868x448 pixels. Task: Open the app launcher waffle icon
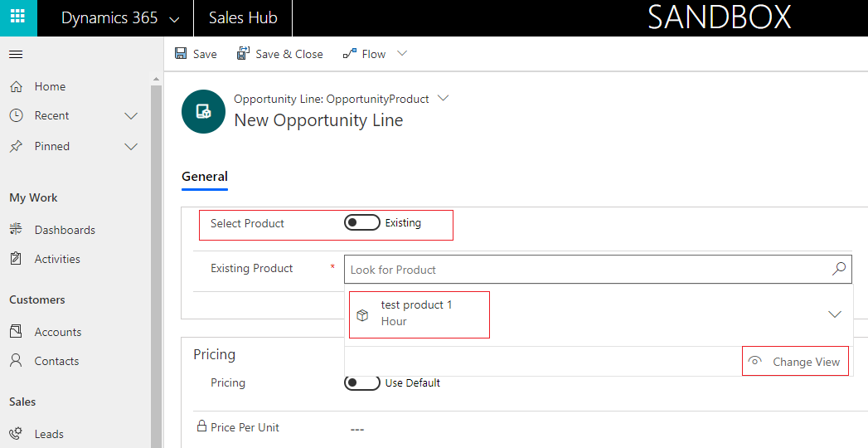tap(17, 17)
